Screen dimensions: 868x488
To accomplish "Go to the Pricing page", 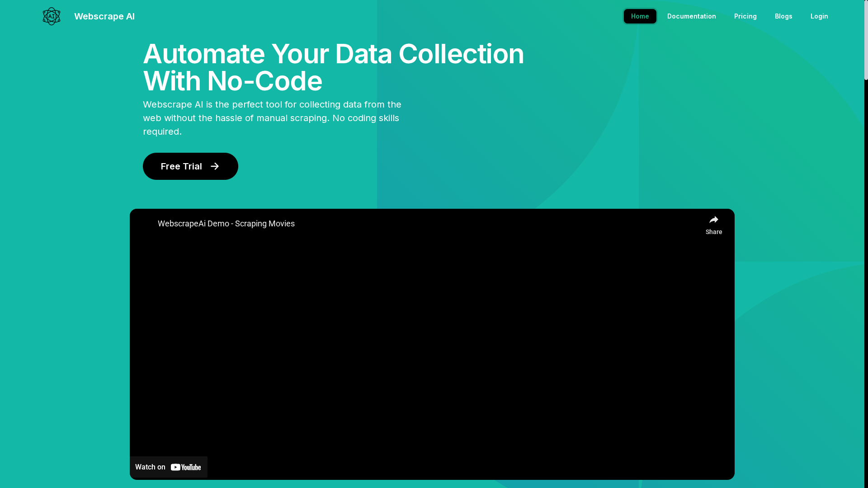I will coord(745,16).
